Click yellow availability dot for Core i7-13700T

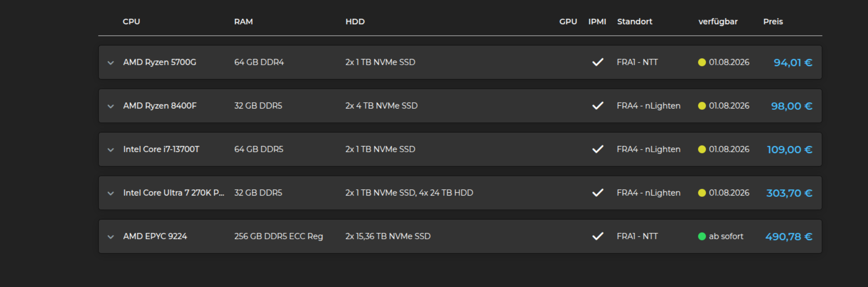coord(702,150)
